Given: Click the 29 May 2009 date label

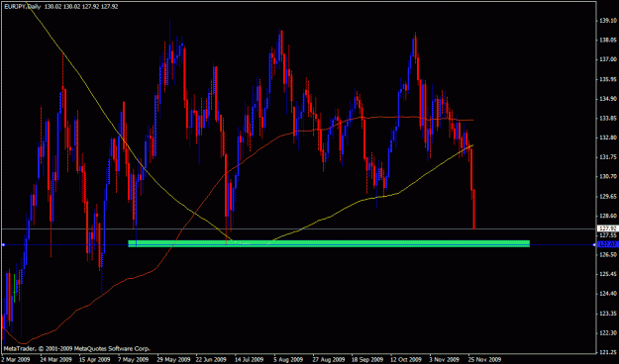Looking at the screenshot, I should click(x=172, y=360).
